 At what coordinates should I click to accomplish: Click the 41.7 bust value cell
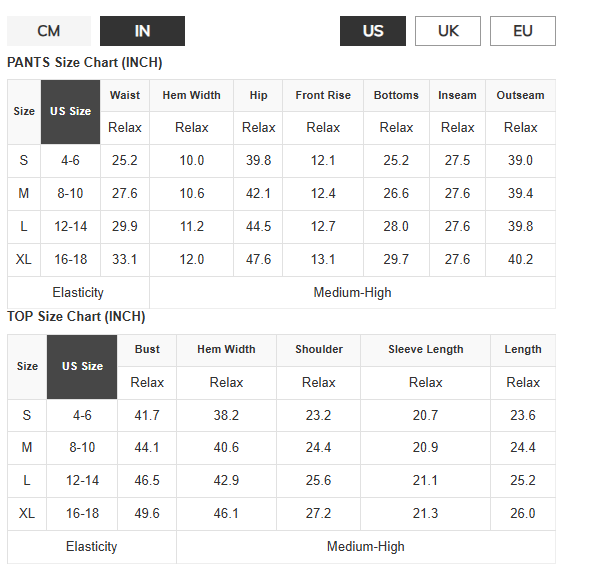point(147,415)
